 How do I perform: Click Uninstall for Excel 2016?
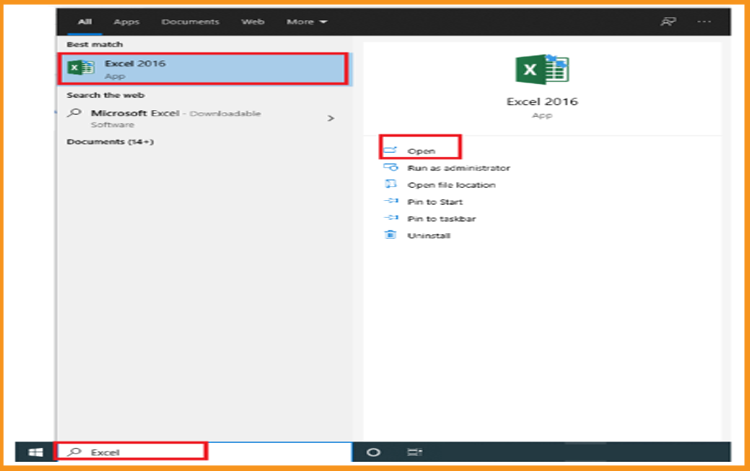click(x=429, y=236)
